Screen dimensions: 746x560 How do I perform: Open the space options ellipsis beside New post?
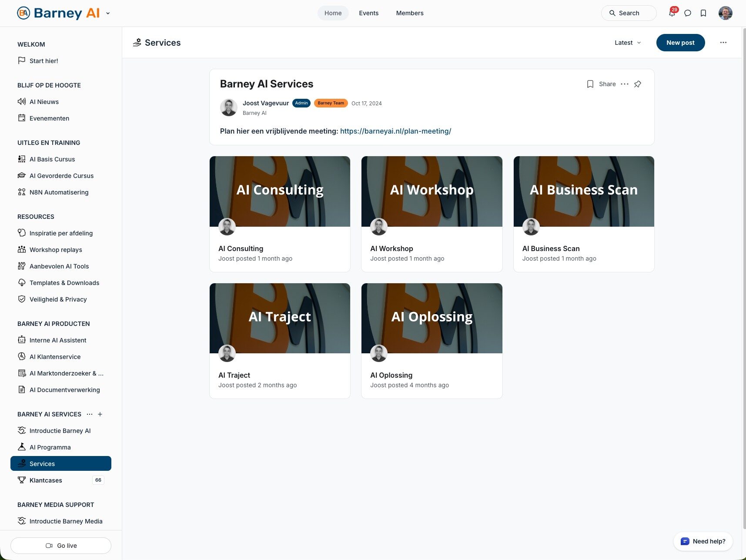pos(723,43)
